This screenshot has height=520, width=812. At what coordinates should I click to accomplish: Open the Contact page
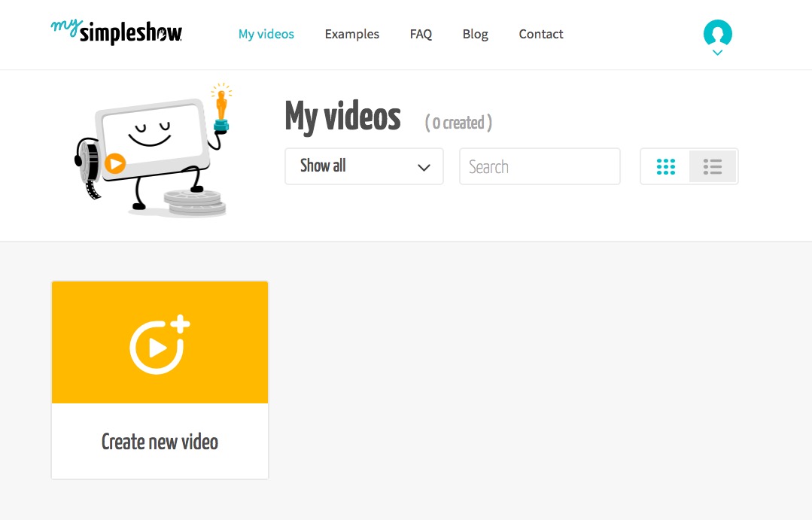point(540,34)
